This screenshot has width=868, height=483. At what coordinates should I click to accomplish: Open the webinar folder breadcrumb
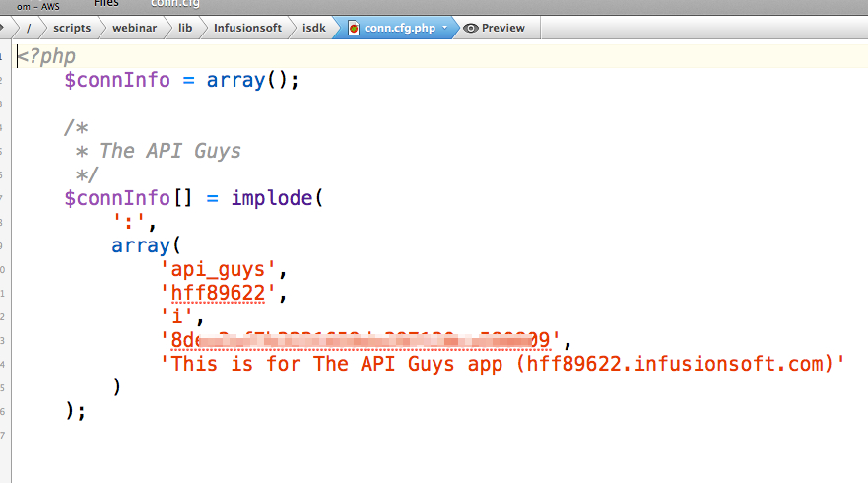tap(135, 28)
